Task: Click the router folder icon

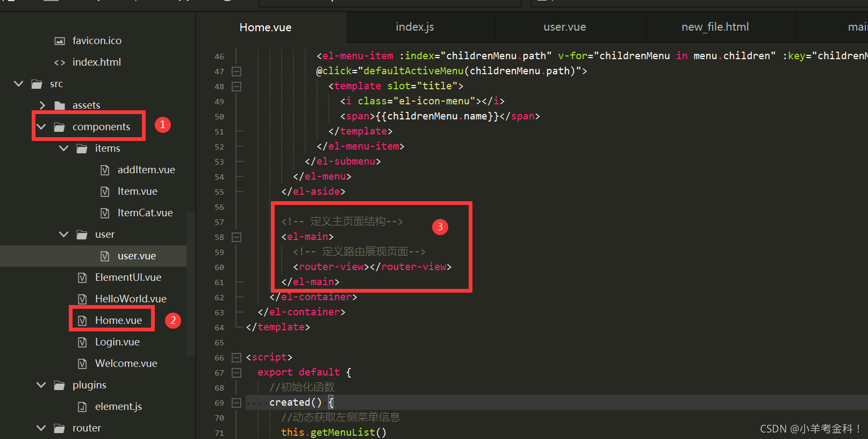Action: pos(60,428)
